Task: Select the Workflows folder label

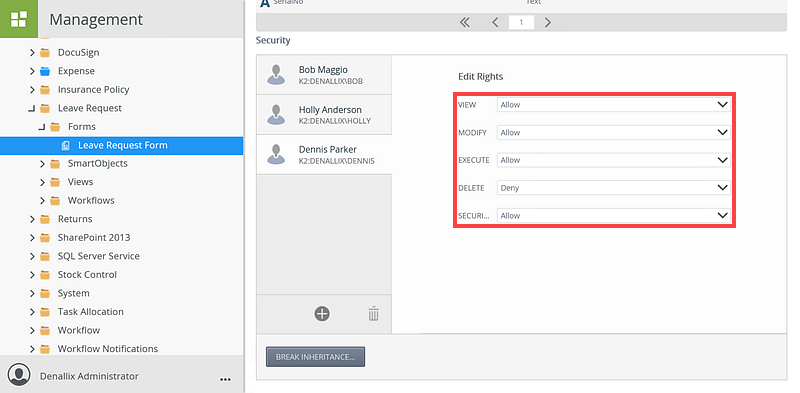Action: (91, 201)
